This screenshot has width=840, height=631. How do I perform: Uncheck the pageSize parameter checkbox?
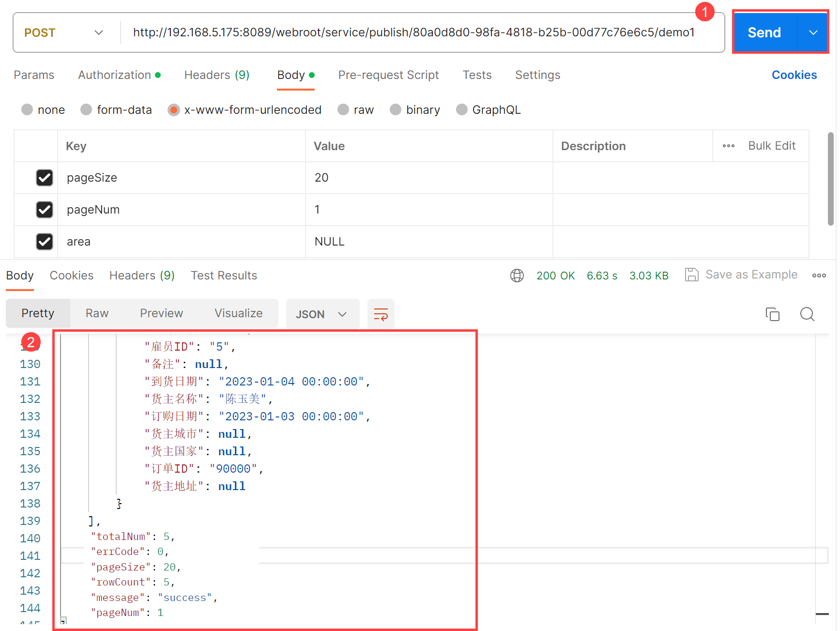pos(45,178)
